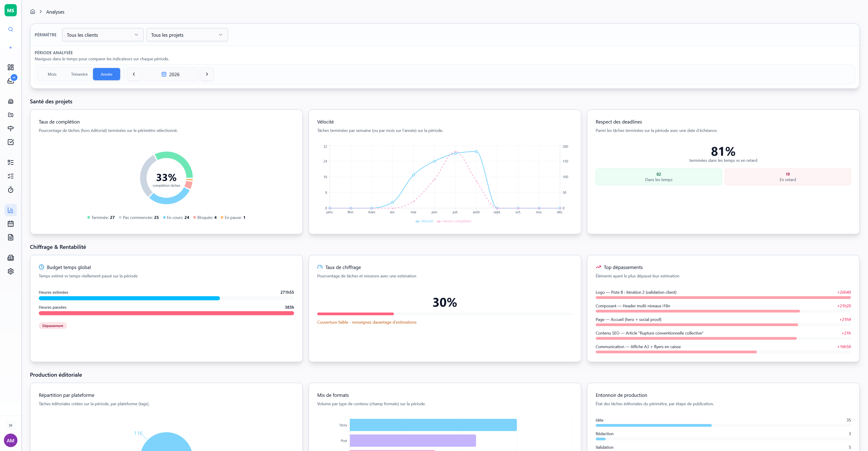Open the checked-box tasks icon in sidebar

coord(10,142)
